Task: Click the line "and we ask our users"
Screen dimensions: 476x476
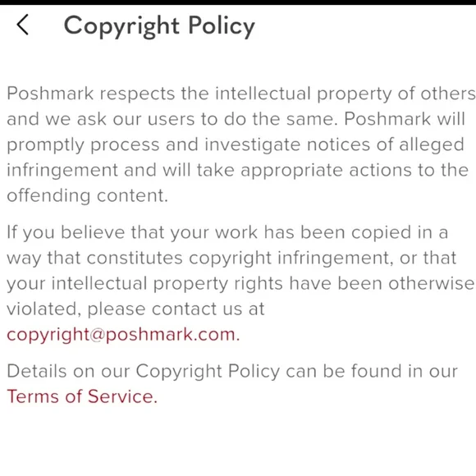Action: coord(236,119)
